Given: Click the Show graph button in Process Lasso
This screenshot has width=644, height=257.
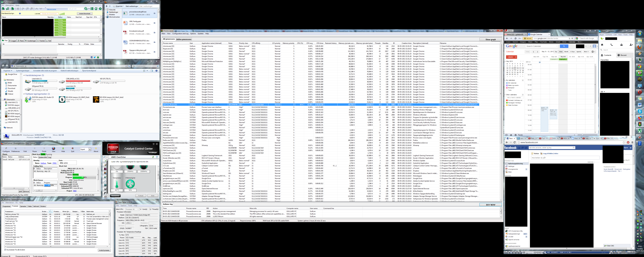Looking at the screenshot, I should pos(491,39).
